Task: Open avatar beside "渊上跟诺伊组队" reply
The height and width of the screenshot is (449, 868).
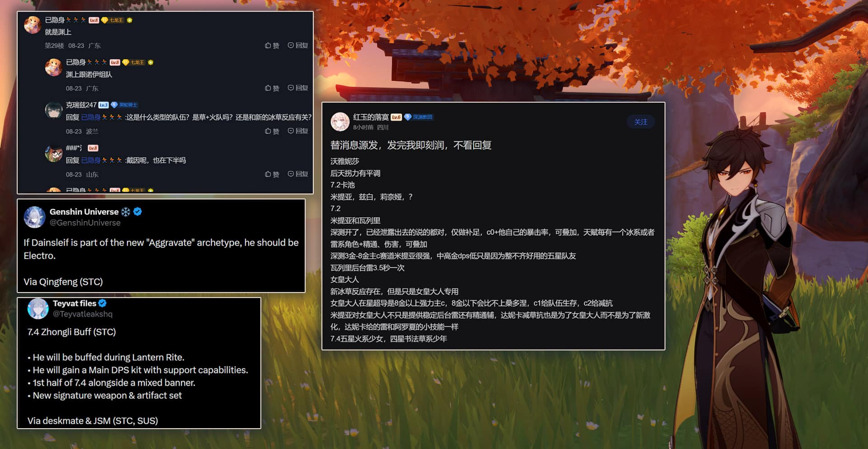Action: [x=53, y=67]
